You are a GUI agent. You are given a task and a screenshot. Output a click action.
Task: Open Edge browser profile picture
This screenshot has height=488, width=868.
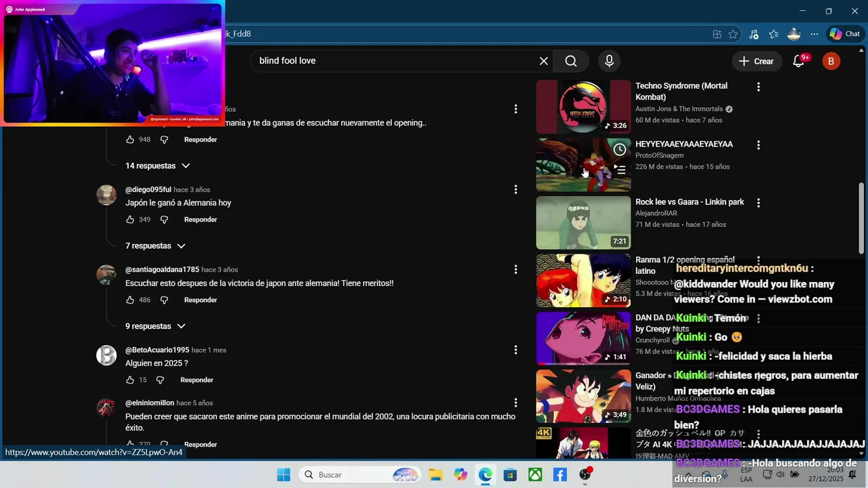click(x=794, y=34)
